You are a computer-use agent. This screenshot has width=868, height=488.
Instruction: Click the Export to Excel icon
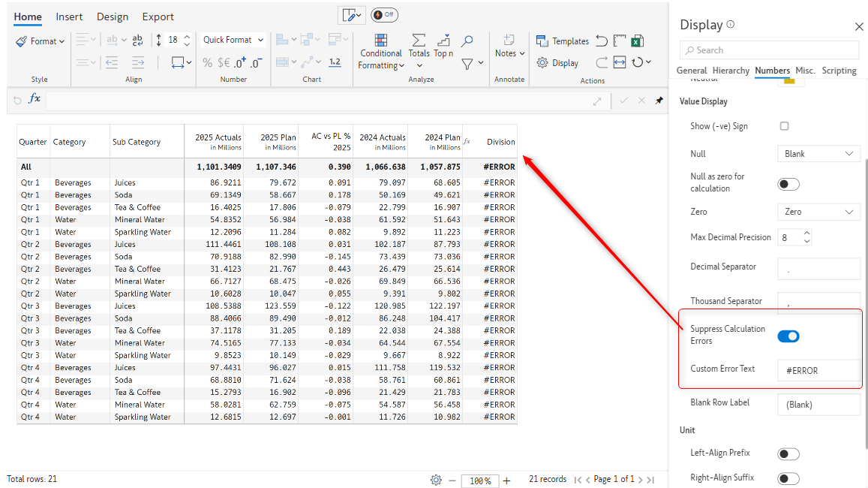pyautogui.click(x=637, y=41)
